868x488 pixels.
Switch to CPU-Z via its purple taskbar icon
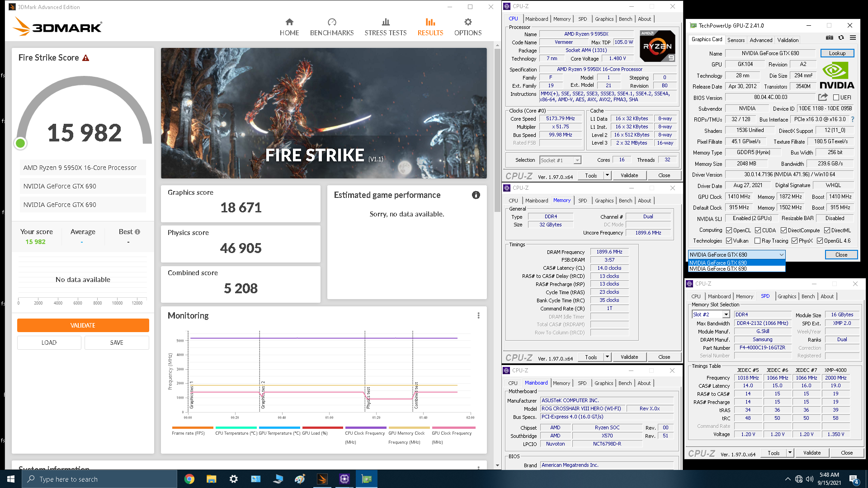pyautogui.click(x=344, y=479)
